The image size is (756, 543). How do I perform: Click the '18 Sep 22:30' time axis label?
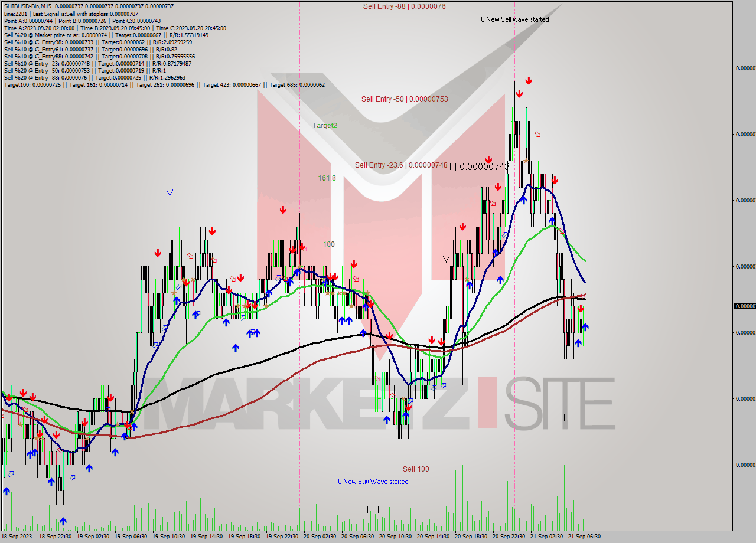click(x=56, y=537)
